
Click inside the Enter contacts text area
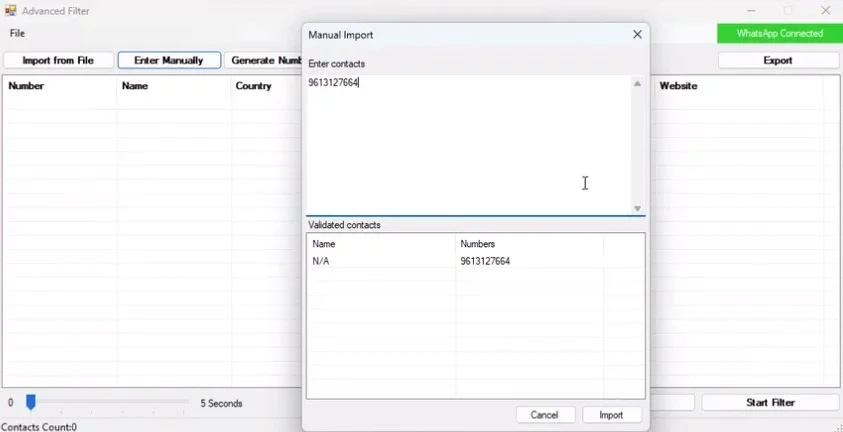coord(468,144)
